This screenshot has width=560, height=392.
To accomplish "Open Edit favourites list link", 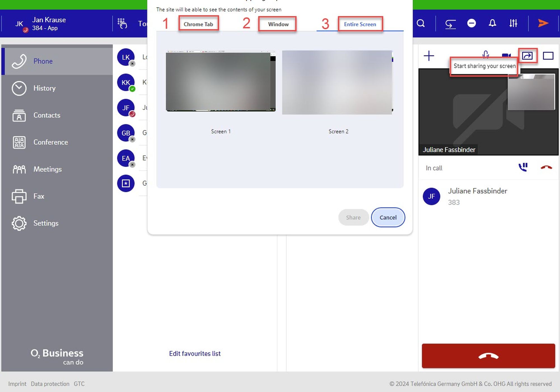I will (195, 353).
